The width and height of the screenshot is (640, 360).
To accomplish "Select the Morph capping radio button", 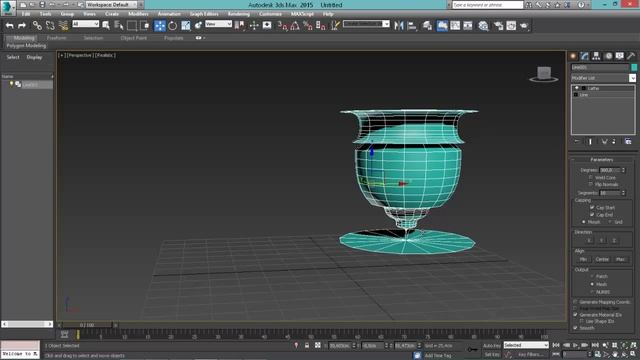I will [x=584, y=222].
